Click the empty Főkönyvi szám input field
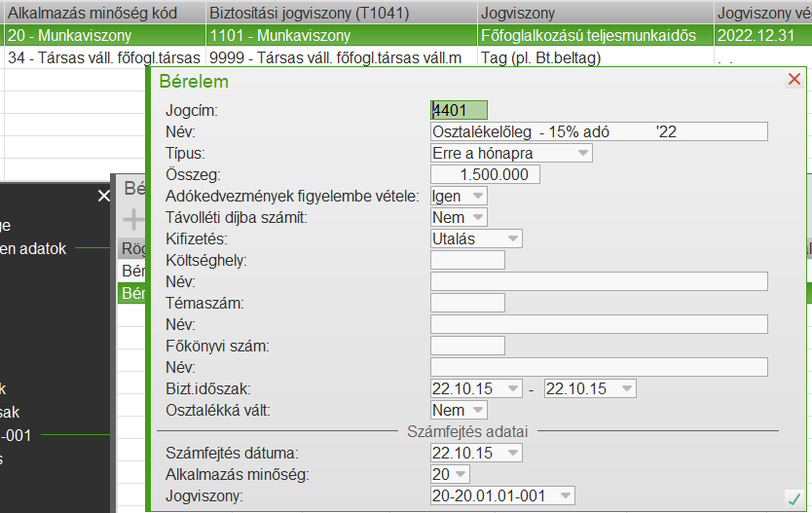This screenshot has height=513, width=812. click(467, 347)
